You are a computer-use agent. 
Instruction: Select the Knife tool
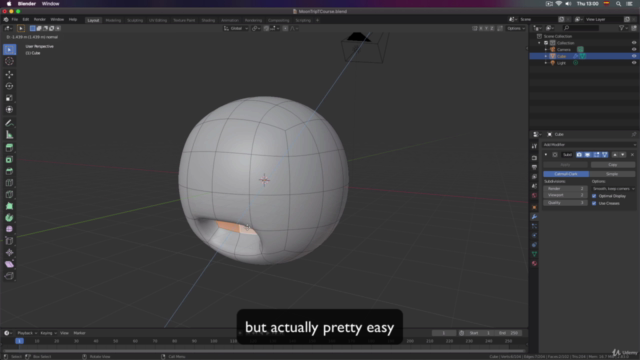point(9,194)
